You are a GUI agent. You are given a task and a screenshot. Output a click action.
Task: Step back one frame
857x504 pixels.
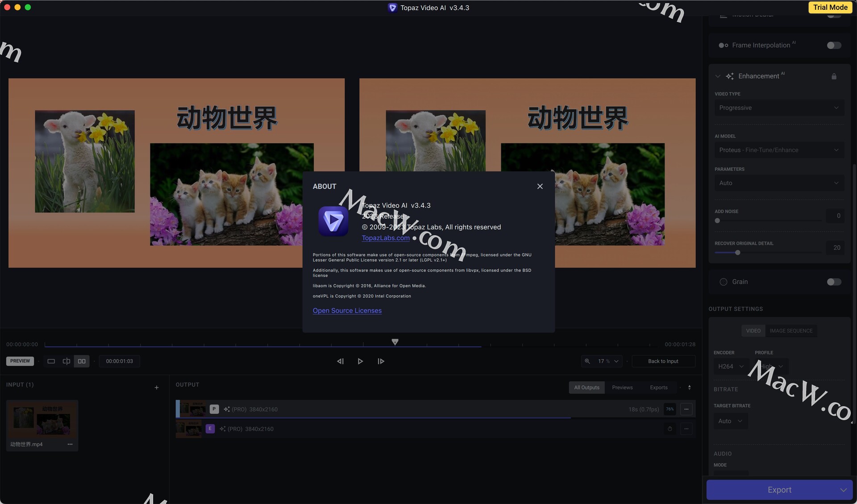coord(340,361)
